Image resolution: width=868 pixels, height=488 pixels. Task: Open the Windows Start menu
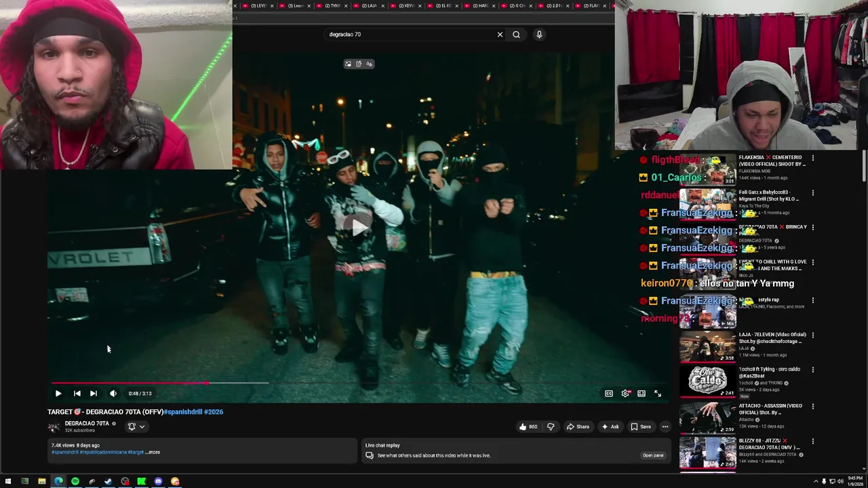8,481
